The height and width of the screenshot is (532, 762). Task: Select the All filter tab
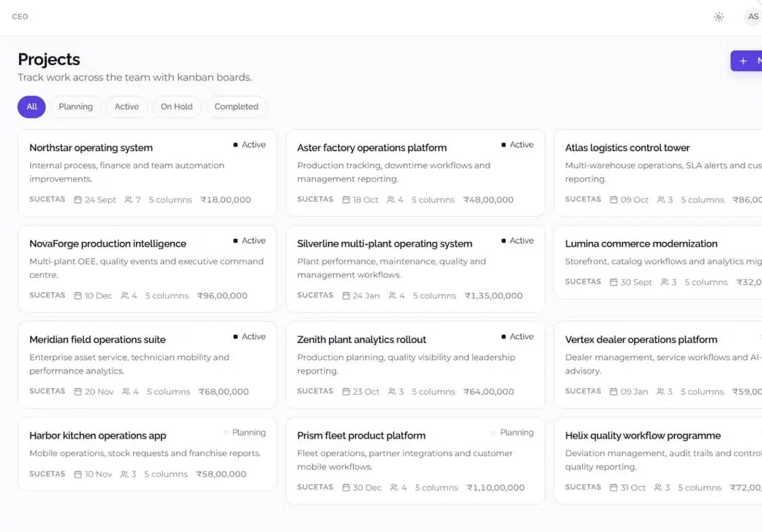[31, 107]
